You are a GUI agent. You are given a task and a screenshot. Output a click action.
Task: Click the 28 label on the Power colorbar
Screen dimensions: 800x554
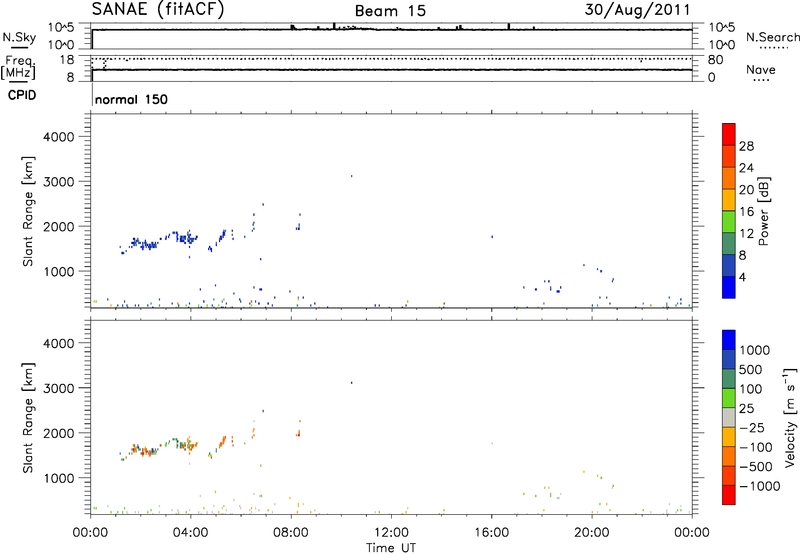coord(746,146)
